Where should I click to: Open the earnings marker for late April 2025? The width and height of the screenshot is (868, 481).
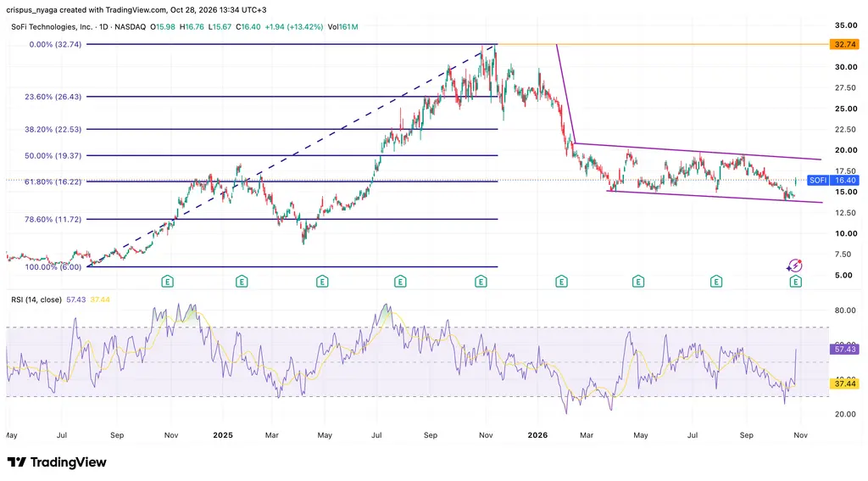322,282
